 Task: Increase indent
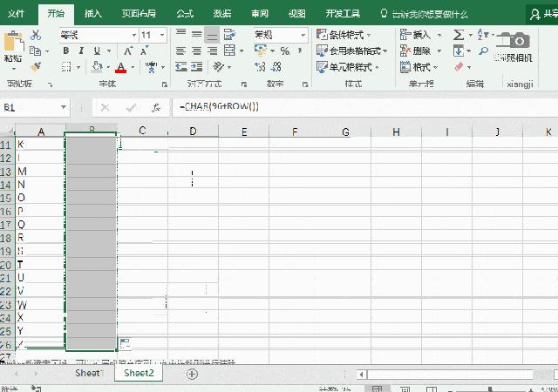[196, 66]
